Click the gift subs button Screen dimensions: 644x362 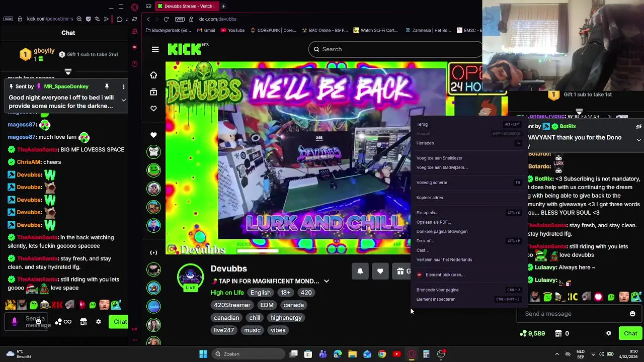click(401, 271)
